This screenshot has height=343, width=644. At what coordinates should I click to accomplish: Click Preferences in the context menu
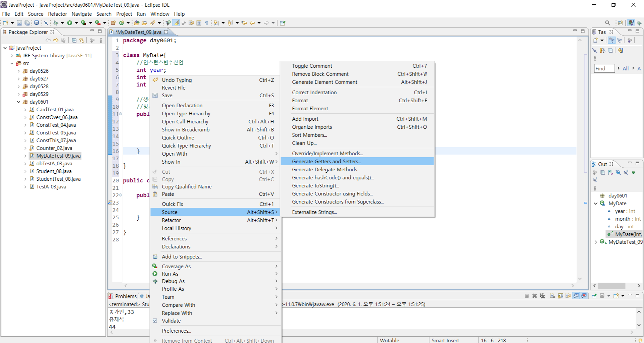click(x=215, y=331)
